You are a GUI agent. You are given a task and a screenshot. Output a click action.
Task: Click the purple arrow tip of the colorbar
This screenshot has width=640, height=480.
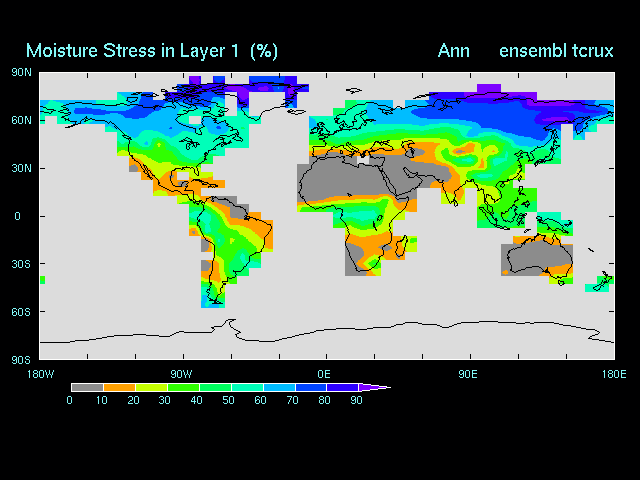click(373, 387)
